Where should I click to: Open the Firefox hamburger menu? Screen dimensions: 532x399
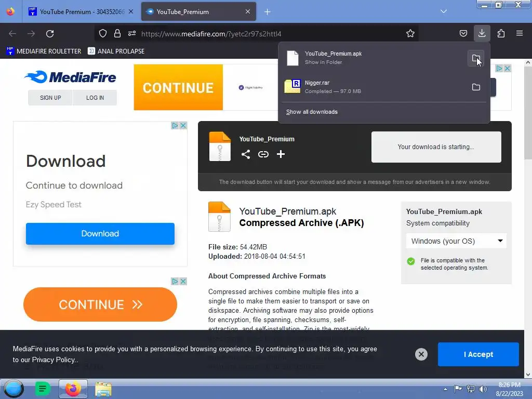click(520, 34)
